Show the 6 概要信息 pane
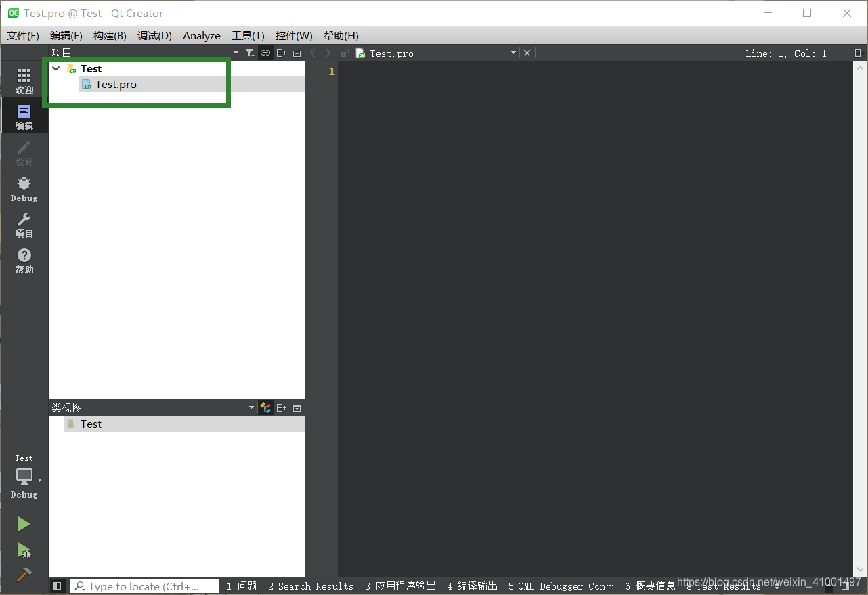The image size is (868, 595). 650,586
